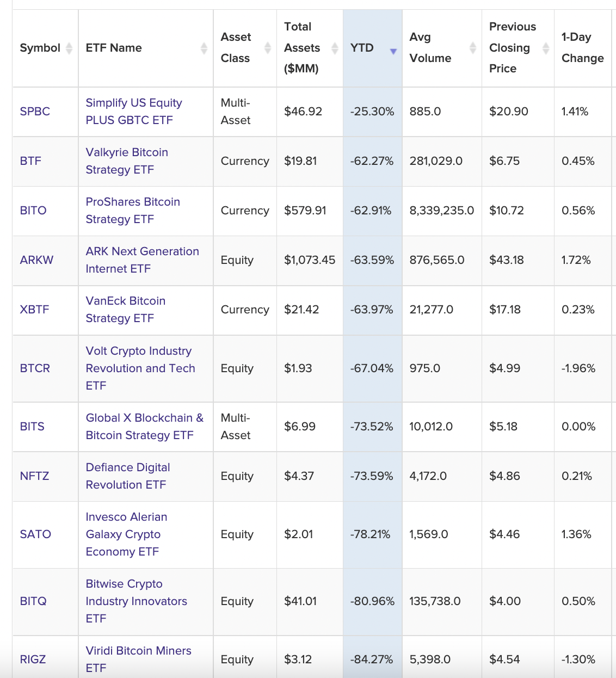Sort by Asset Class arrows icon
The height and width of the screenshot is (678, 616).
click(x=267, y=48)
